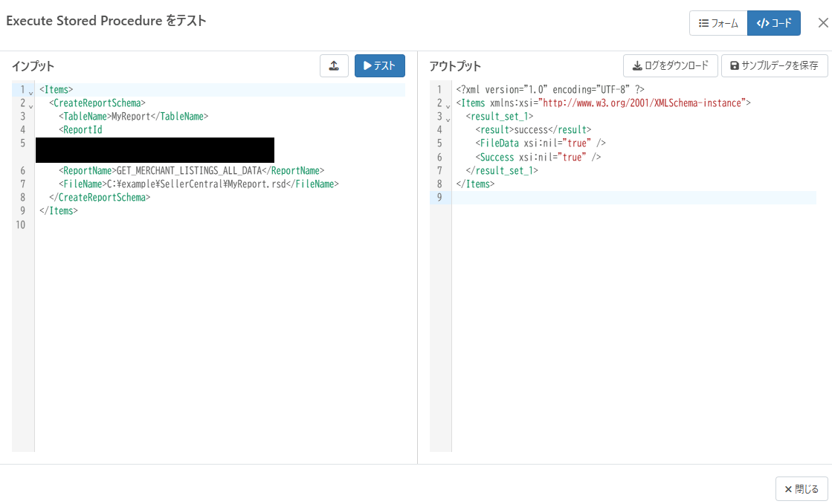Viewport: 832px width, 504px height.
Task: Click the XMLSchema-instance URL in output
Action: (642, 103)
